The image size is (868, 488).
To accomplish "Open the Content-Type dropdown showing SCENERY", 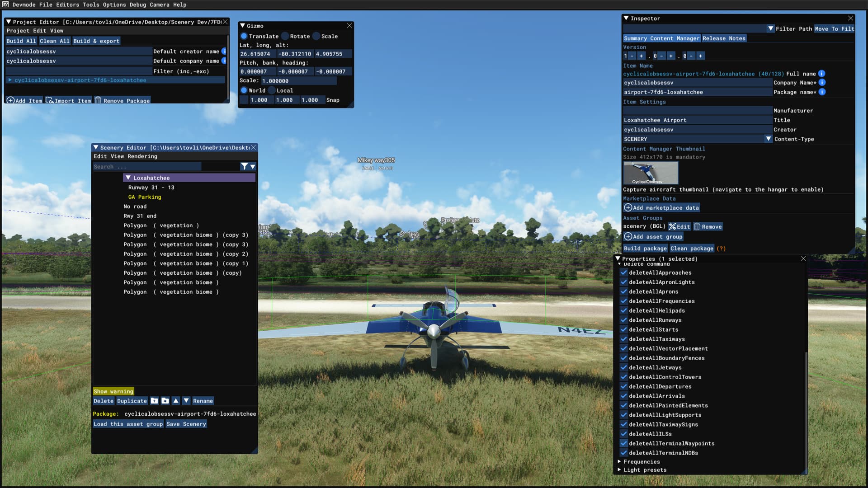I will coord(768,139).
